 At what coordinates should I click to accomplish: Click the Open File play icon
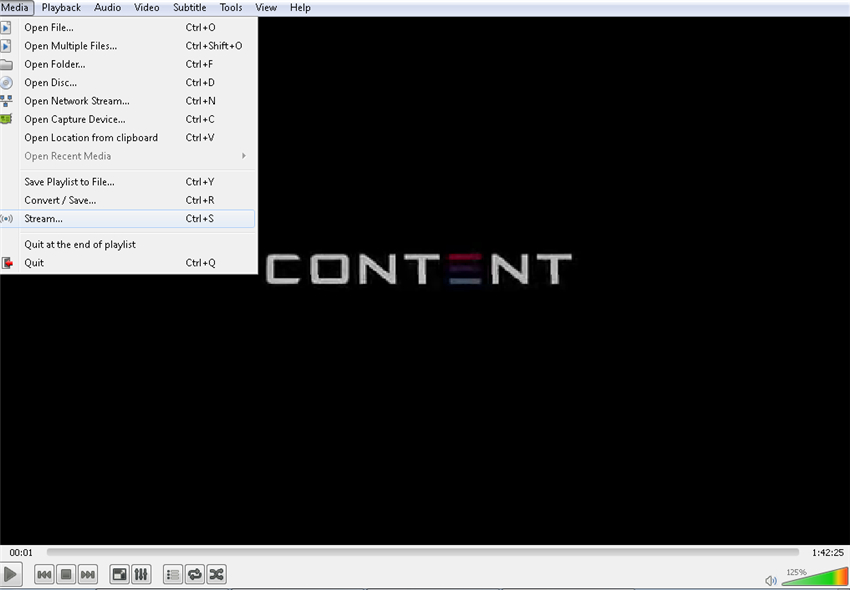coord(6,27)
